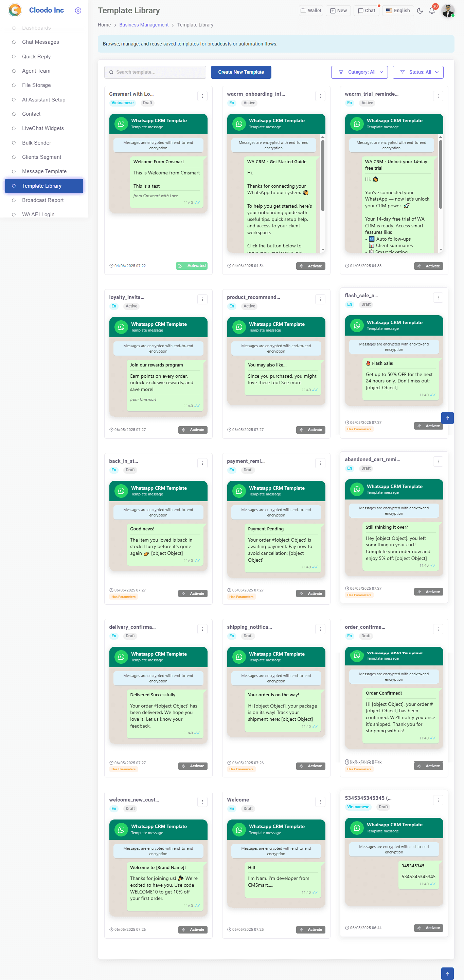Open three-dot menu on product_recommend... card
This screenshot has width=464, height=980.
click(320, 299)
